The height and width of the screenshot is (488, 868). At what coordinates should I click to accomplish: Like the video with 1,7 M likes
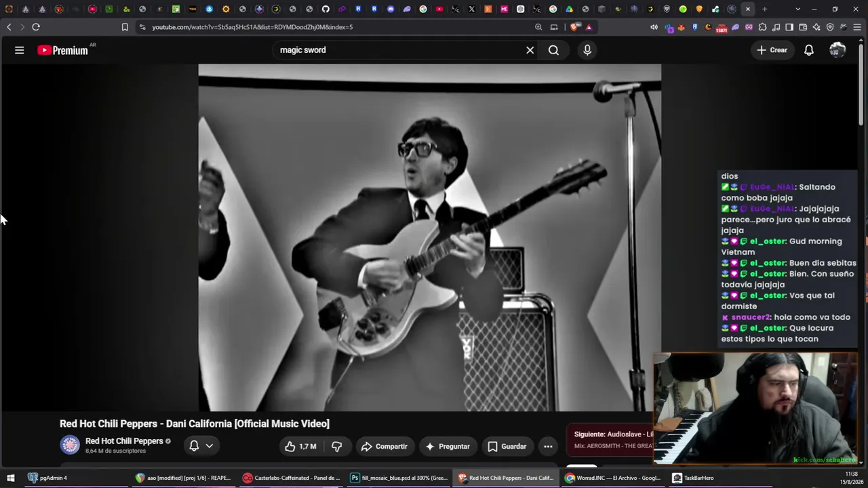click(300, 446)
